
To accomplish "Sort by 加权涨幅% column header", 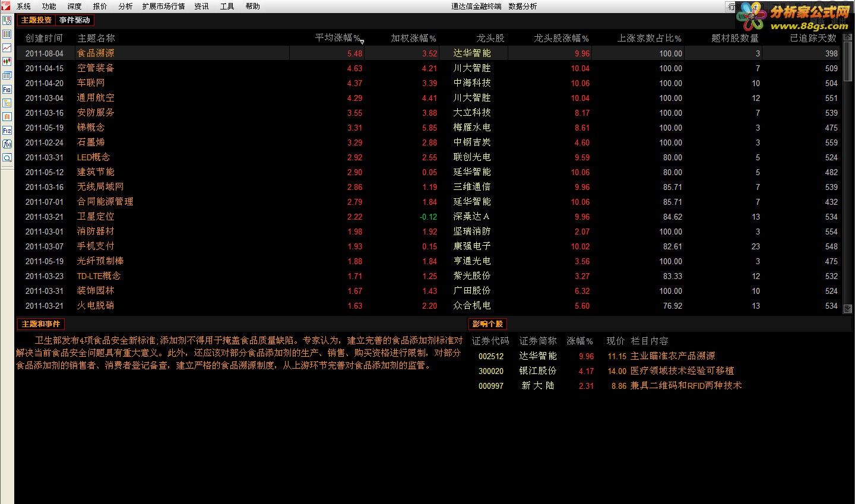I will 413,38.
